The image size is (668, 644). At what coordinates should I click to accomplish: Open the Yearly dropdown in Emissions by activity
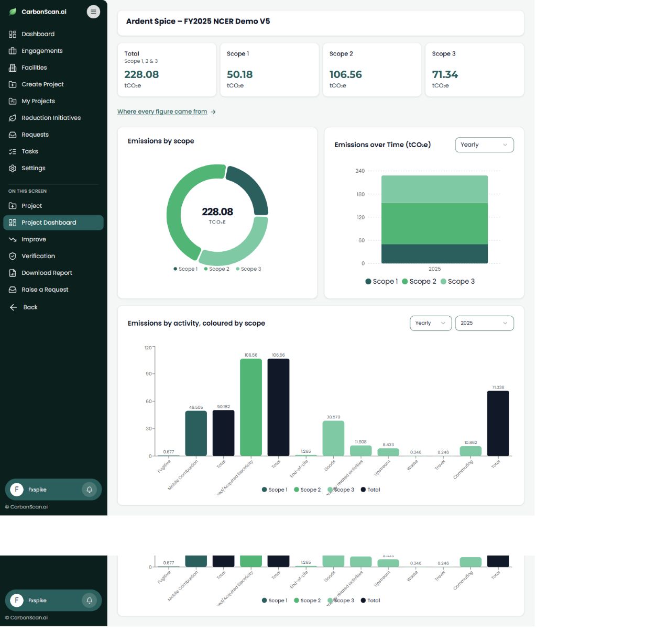coord(431,323)
